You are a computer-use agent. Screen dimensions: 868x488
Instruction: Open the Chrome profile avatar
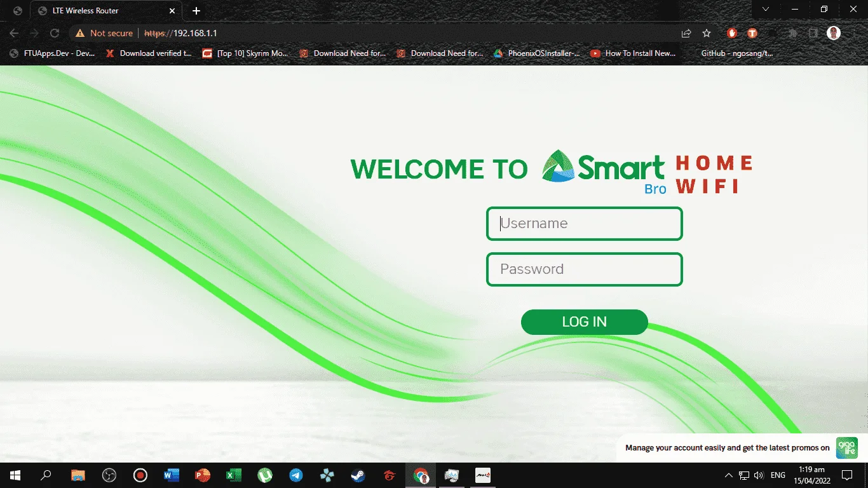tap(834, 33)
